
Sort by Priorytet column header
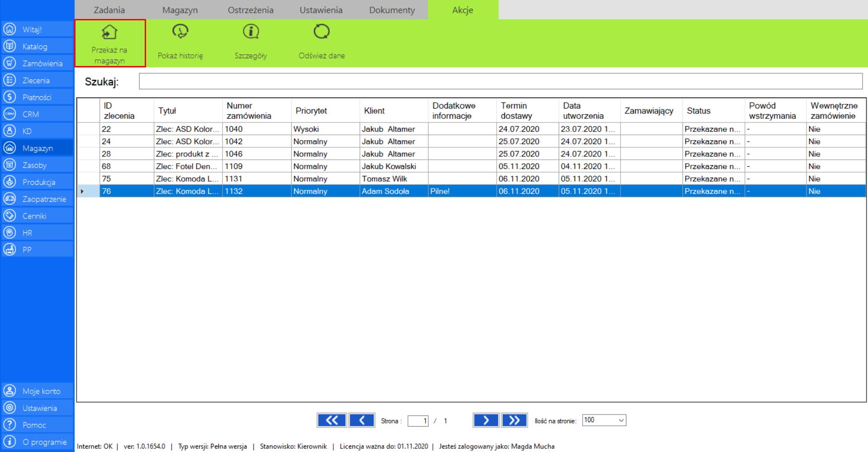coord(326,111)
